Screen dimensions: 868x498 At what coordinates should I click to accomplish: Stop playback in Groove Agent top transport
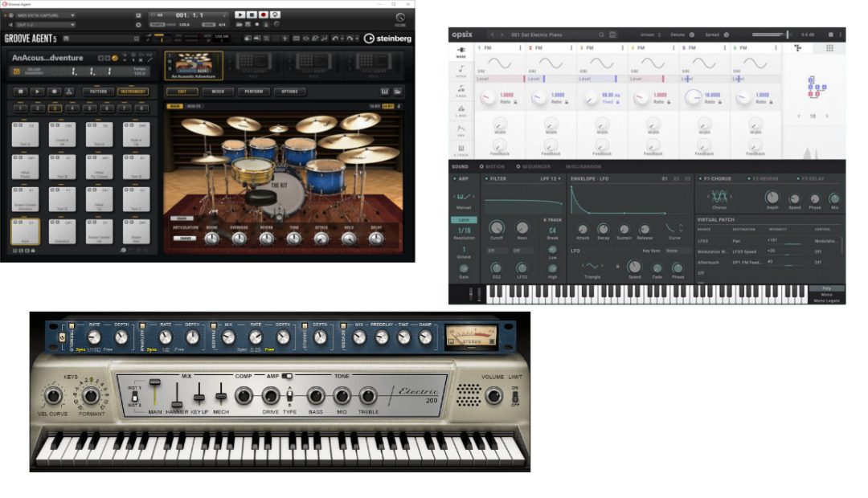click(252, 15)
